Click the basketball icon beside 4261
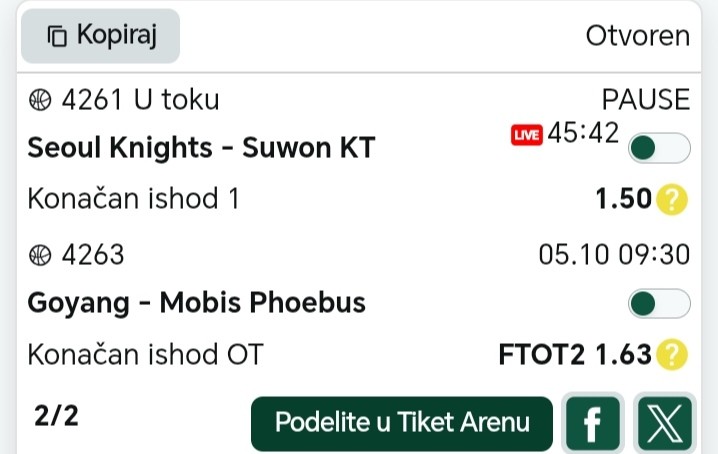This screenshot has width=718, height=454. pos(40,100)
